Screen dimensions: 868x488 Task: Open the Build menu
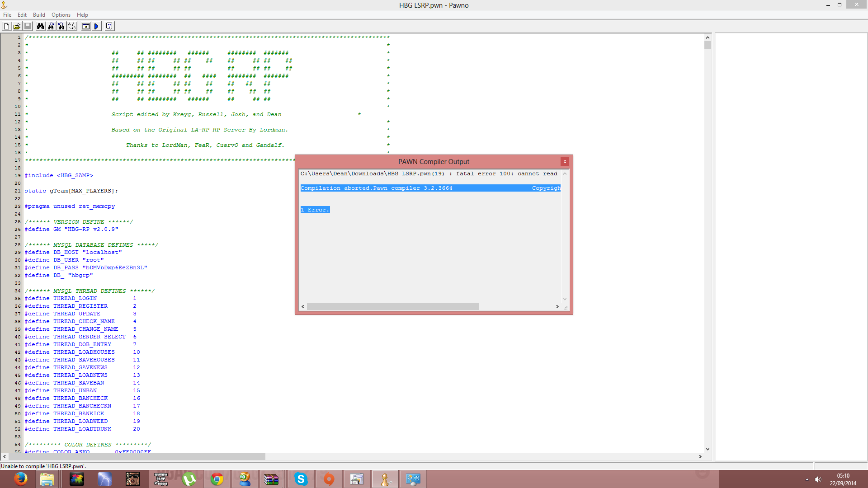point(39,15)
